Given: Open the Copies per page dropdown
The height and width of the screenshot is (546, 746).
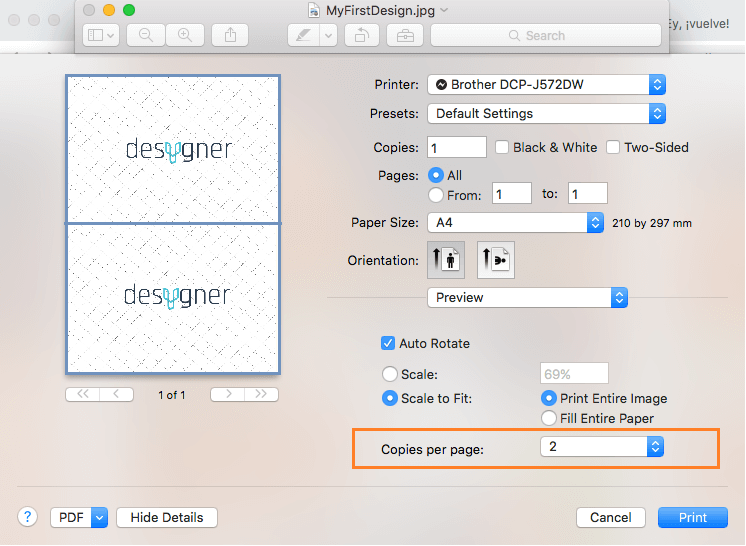Looking at the screenshot, I should (602, 447).
